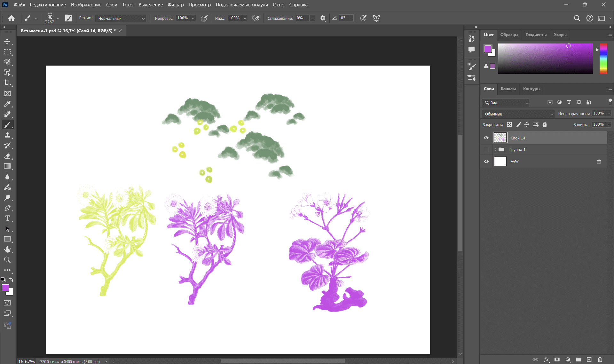The height and width of the screenshot is (364, 614).
Task: Select the Quick Selection tool
Action: click(7, 62)
